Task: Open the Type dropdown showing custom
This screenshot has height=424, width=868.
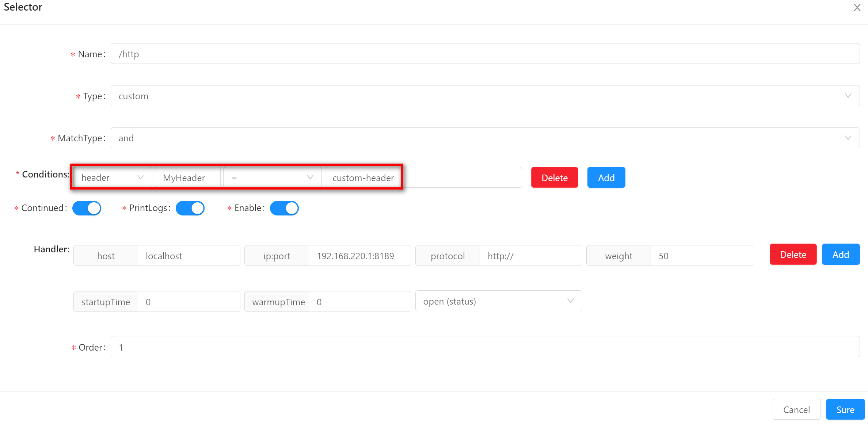Action: [x=485, y=96]
